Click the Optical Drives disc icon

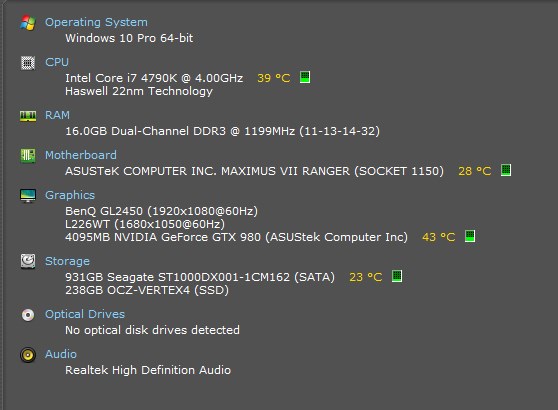(28, 315)
